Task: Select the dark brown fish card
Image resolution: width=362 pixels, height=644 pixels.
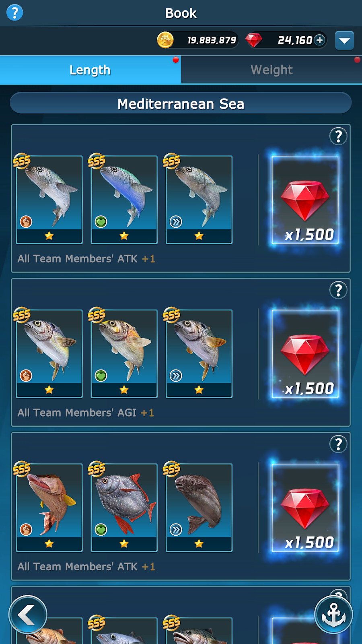Action: [199, 508]
